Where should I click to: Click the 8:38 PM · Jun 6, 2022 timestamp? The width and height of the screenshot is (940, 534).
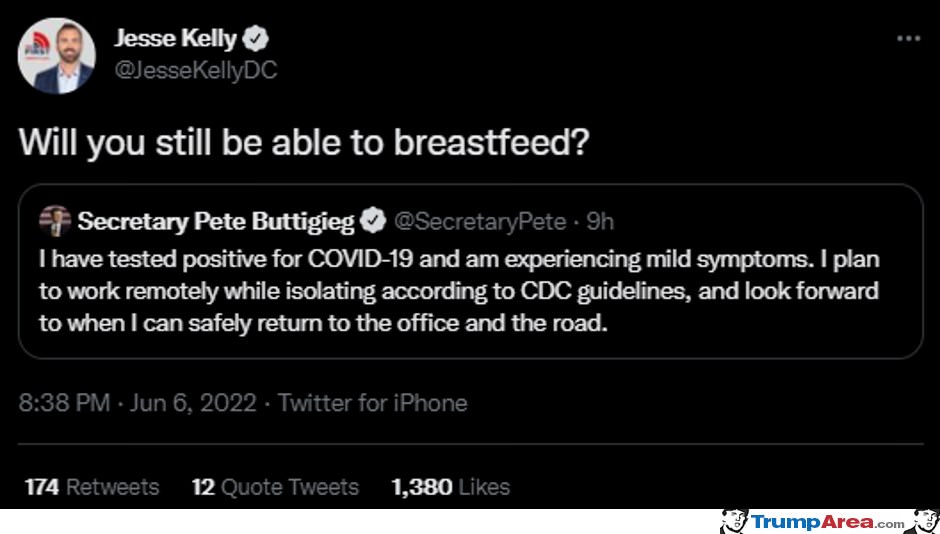click(x=138, y=403)
